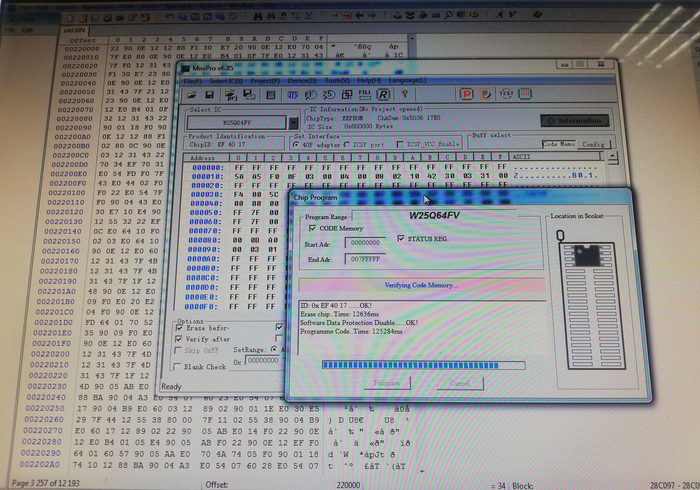This screenshot has height=490, width=700.
Task: Toggle the STATUS REG checkbox
Action: 400,238
